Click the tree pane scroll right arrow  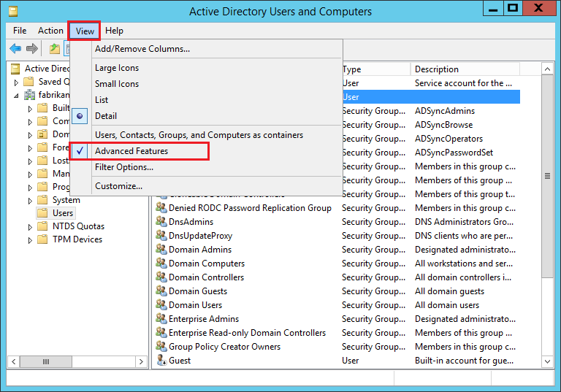(x=141, y=361)
